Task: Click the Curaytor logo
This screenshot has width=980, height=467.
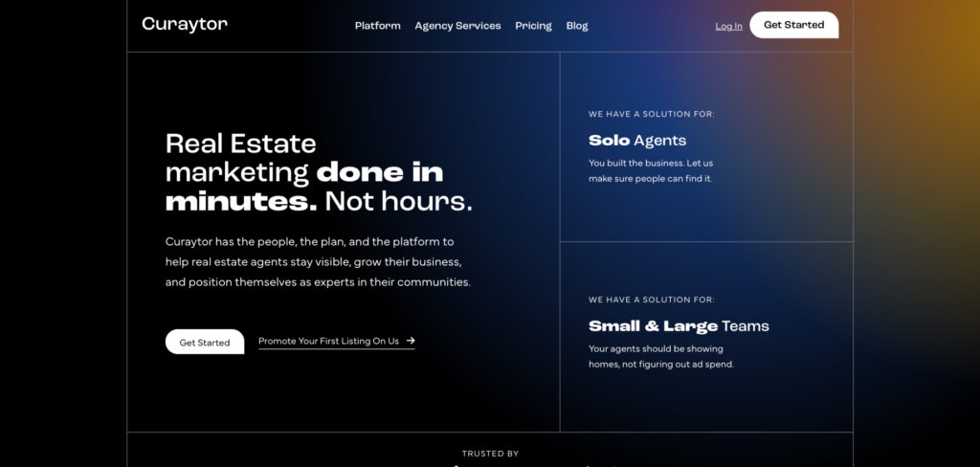Action: pos(185,25)
